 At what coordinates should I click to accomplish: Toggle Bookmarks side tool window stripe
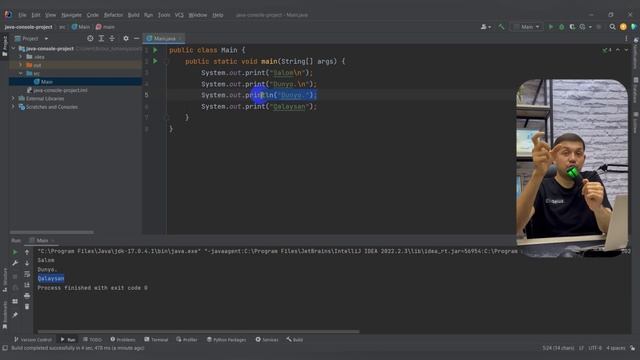(x=4, y=314)
